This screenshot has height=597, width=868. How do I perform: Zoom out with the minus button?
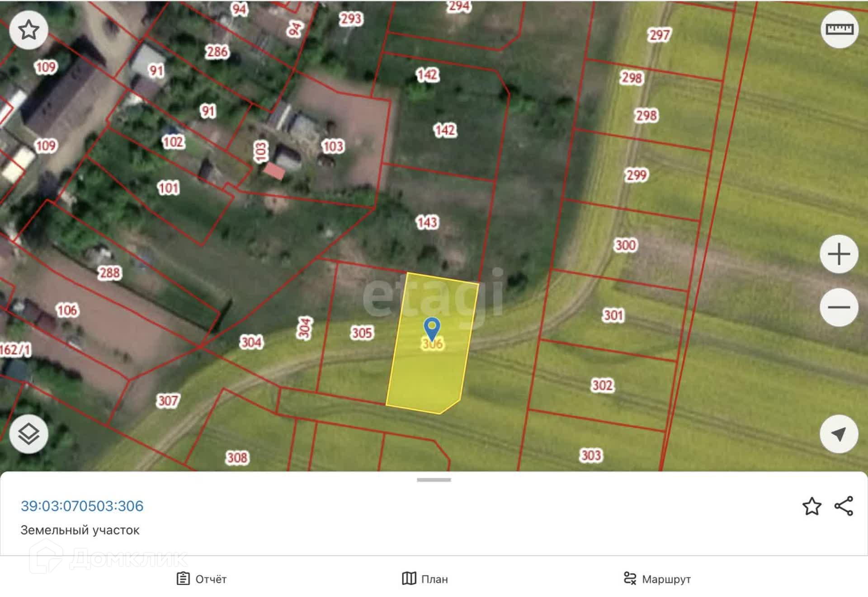coord(839,307)
